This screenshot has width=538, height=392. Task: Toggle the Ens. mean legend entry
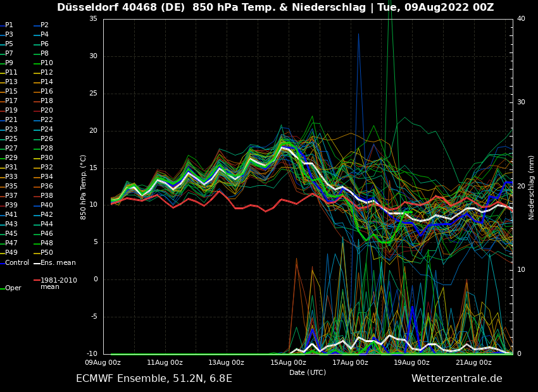coord(58,262)
